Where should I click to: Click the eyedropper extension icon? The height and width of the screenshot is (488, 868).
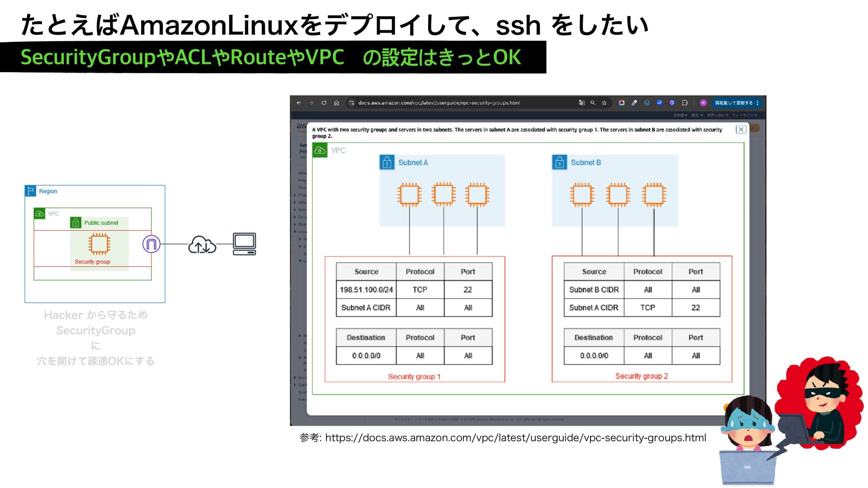point(634,103)
